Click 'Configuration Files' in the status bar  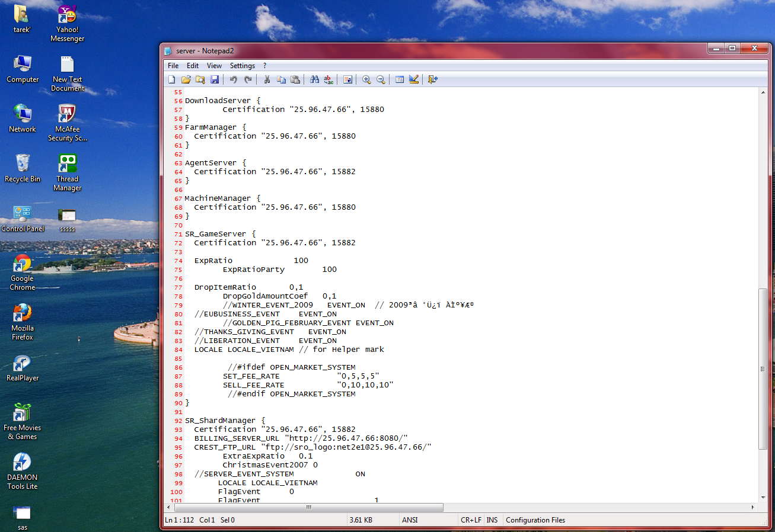(x=535, y=520)
